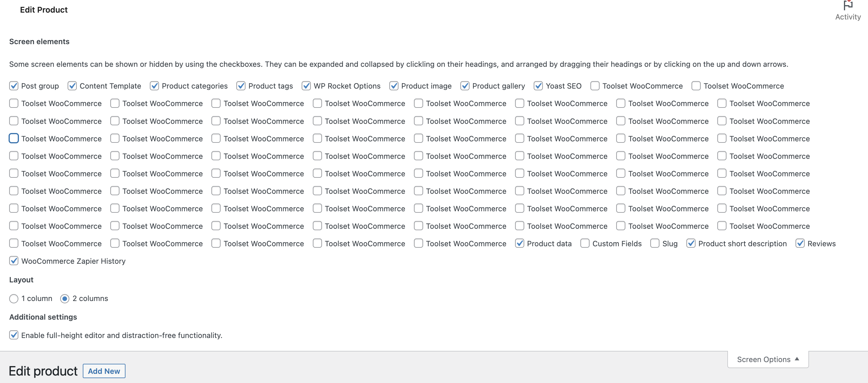Click the Add New product button
This screenshot has width=868, height=383.
104,371
